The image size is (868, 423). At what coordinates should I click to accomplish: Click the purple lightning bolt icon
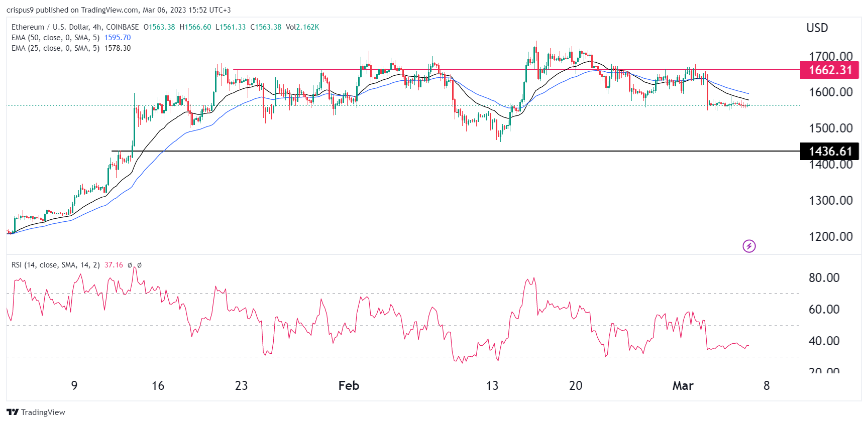tap(749, 246)
